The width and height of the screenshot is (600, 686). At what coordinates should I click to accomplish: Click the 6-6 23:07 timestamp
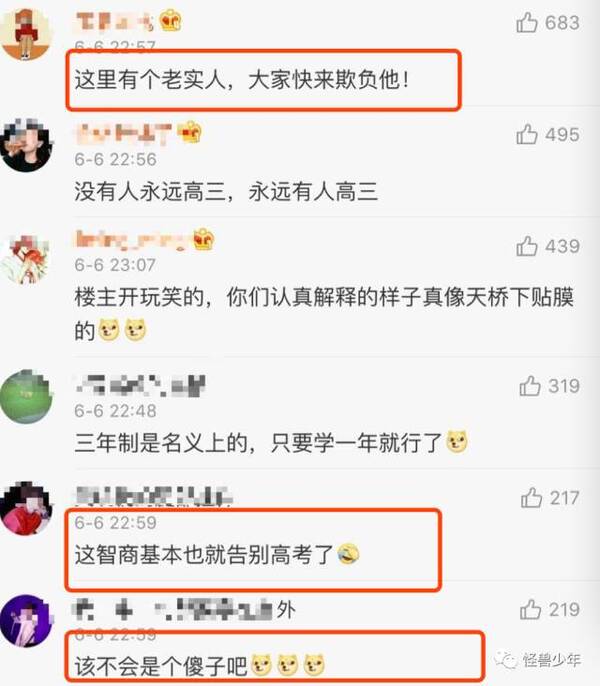(115, 265)
